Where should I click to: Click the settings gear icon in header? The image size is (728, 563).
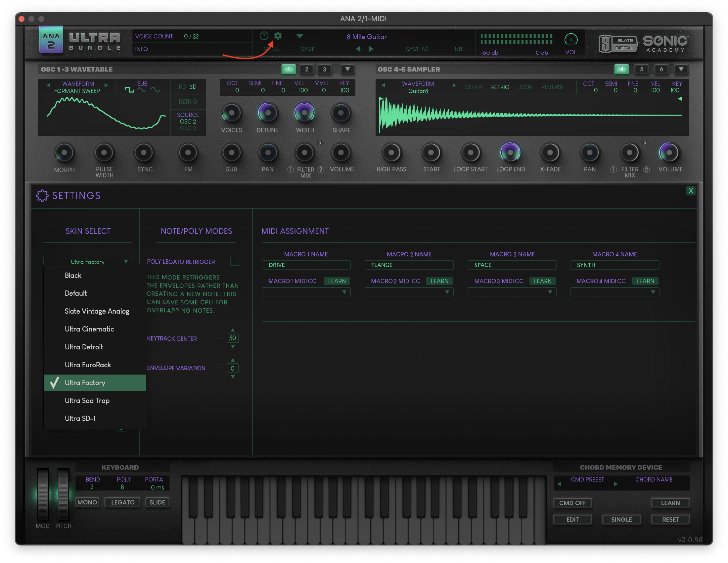(x=278, y=36)
